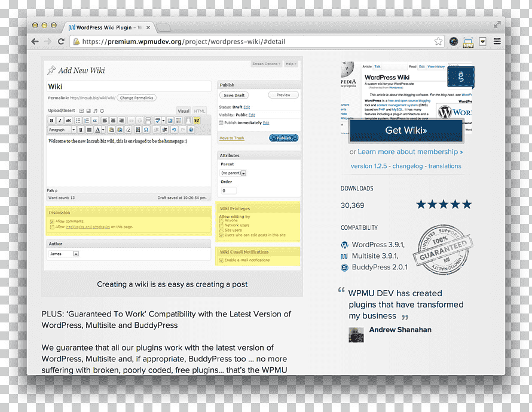Insert a blockquote

(x=95, y=121)
